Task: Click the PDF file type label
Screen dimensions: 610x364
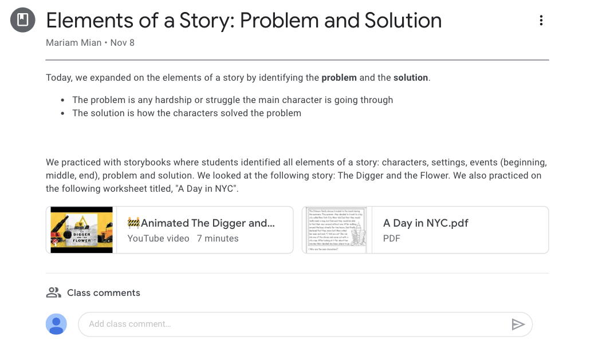Action: pyautogui.click(x=391, y=239)
